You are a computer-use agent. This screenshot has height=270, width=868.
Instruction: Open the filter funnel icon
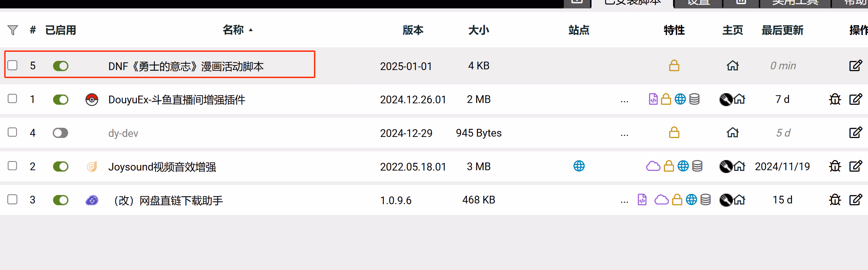tap(13, 30)
